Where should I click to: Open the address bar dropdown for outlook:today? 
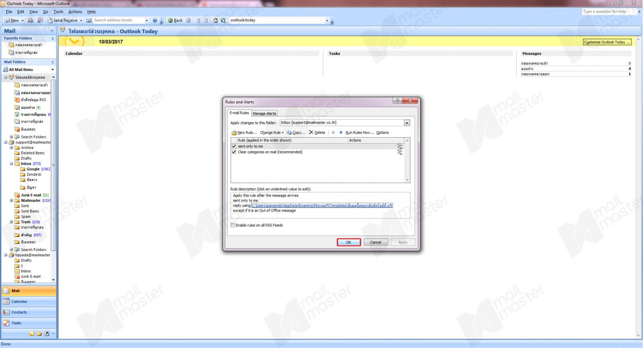[x=327, y=21]
